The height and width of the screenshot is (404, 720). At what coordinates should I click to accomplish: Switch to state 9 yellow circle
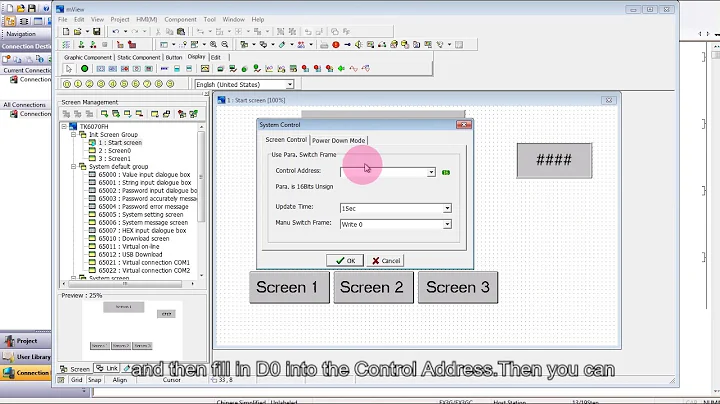pyautogui.click(x=170, y=84)
